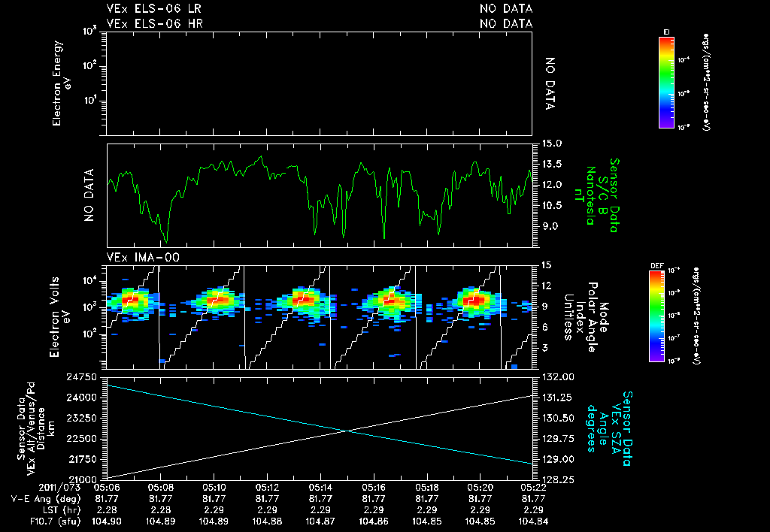The width and height of the screenshot is (770, 532).
Task: Click 'NO DATA' beside VEx ELS-06 HR
Action: (506, 23)
